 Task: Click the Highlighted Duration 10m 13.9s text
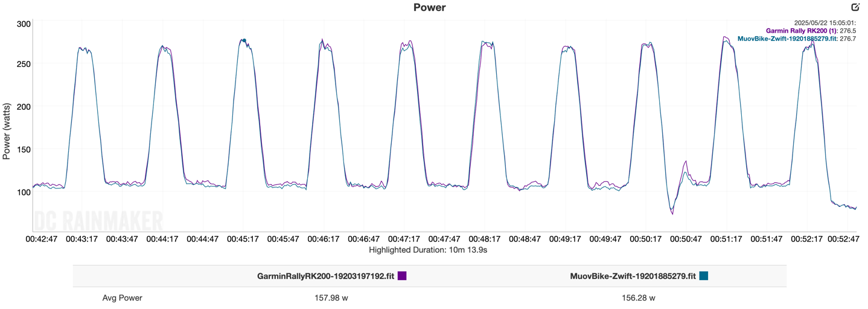(x=428, y=249)
